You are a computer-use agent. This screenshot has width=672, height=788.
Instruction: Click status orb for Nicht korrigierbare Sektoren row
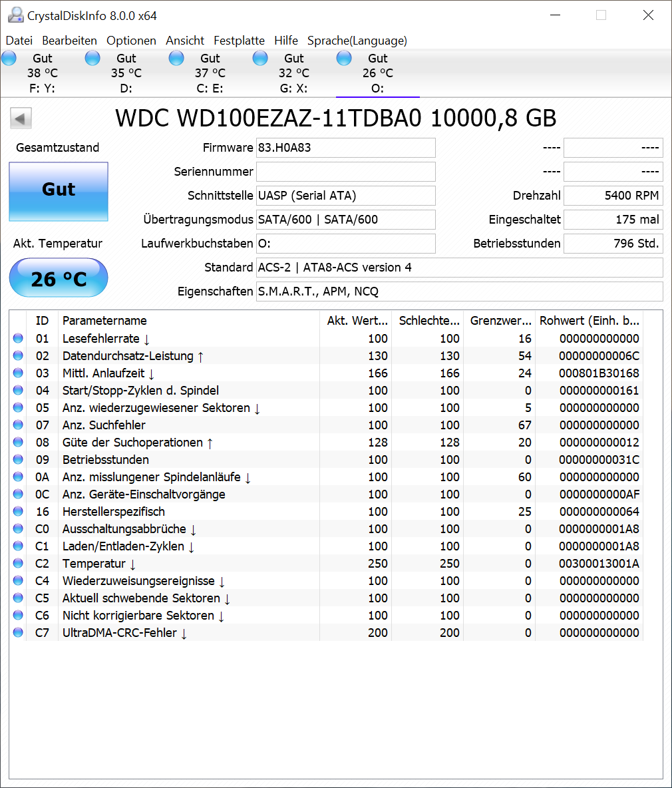(18, 615)
